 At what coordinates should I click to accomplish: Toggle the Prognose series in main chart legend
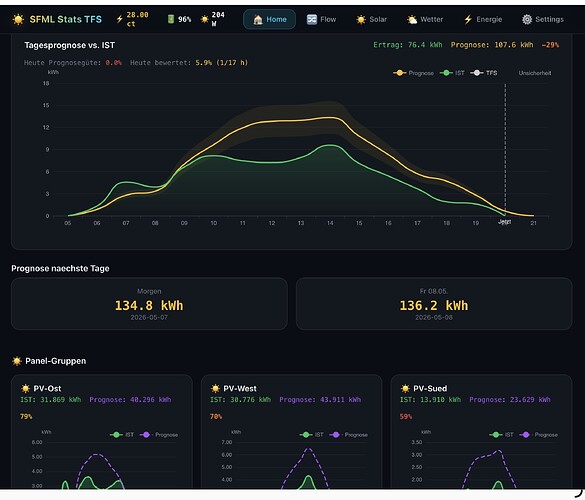(413, 73)
